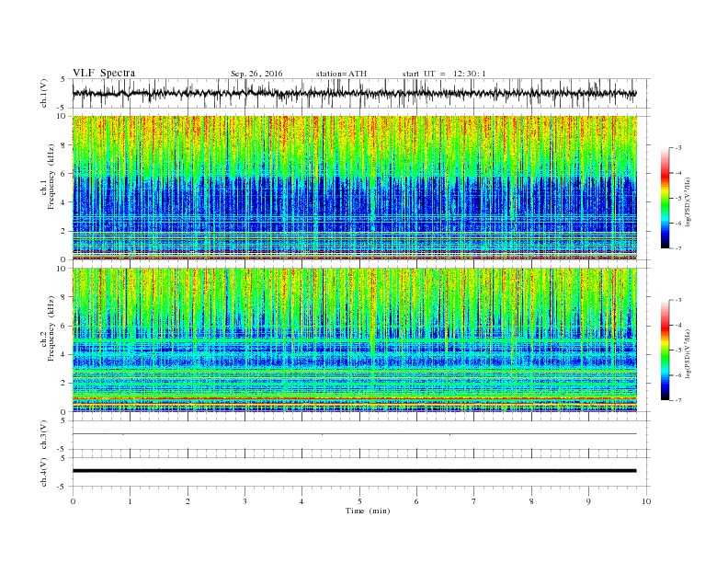Click the ch.1 color bar "log(PSD)" label
The width and height of the screenshot is (728, 563).
(x=688, y=202)
